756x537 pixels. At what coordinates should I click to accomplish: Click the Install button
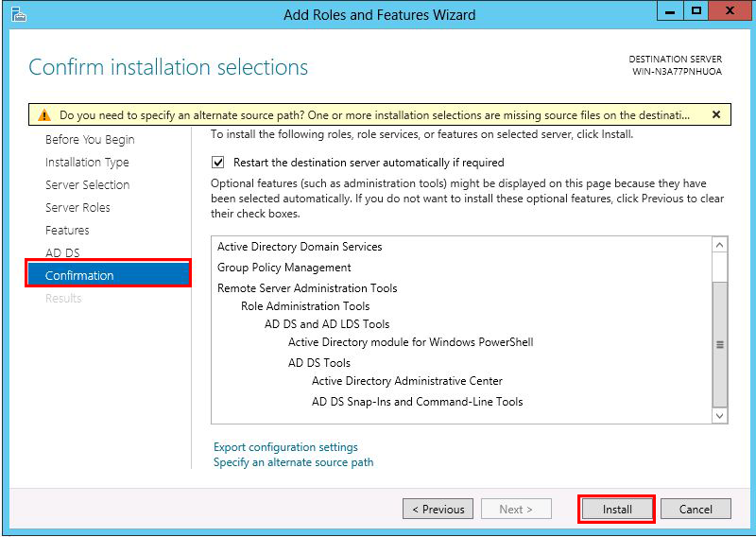click(617, 509)
